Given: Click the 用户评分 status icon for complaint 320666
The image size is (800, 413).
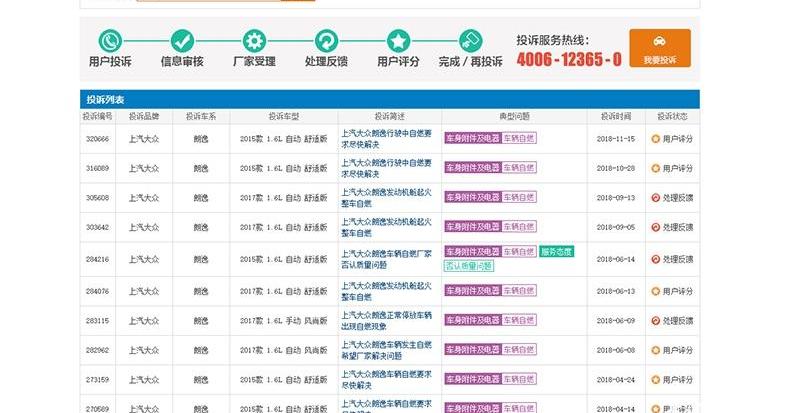Looking at the screenshot, I should (x=656, y=139).
